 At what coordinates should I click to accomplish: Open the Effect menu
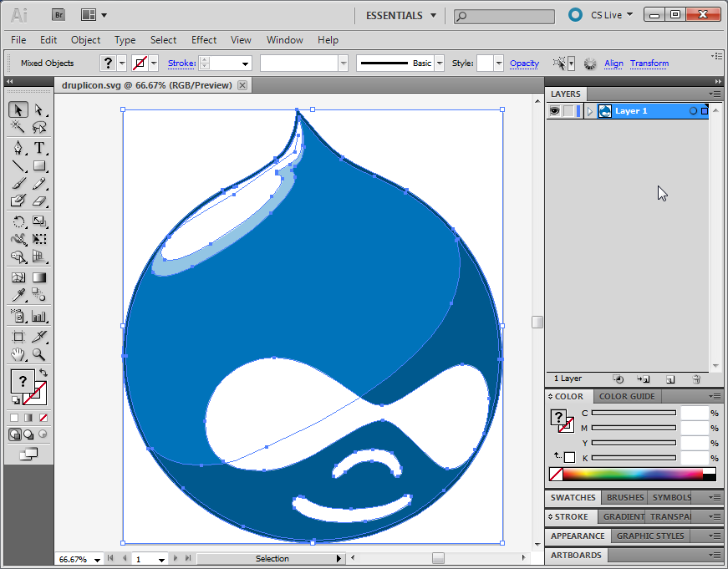[x=204, y=39]
